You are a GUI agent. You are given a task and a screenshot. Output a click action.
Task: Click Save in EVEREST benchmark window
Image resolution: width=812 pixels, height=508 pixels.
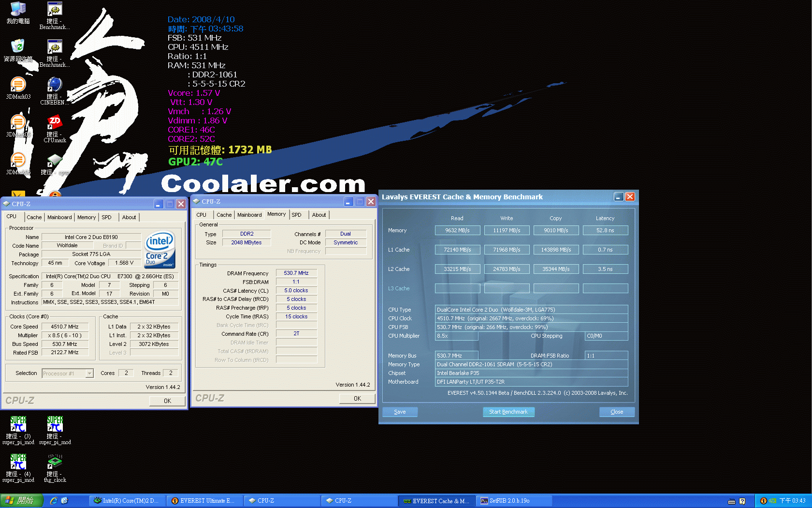pos(400,412)
